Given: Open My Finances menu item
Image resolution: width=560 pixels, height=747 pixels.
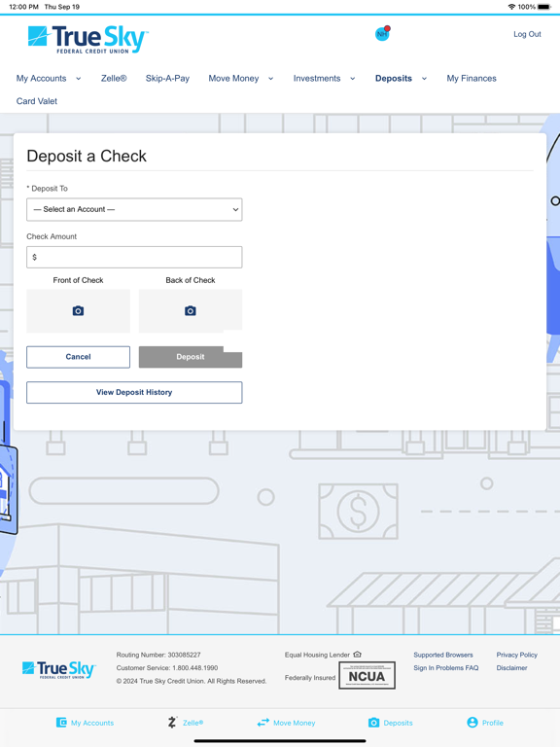Looking at the screenshot, I should click(x=472, y=78).
